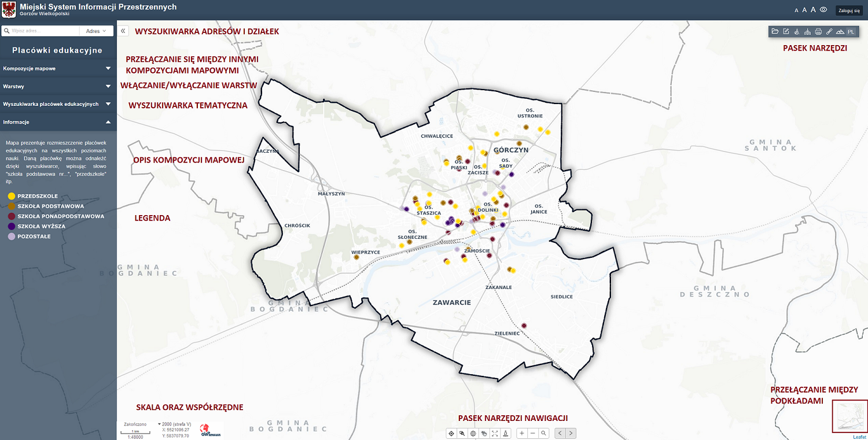Open the Adres search type dropdown

click(96, 31)
